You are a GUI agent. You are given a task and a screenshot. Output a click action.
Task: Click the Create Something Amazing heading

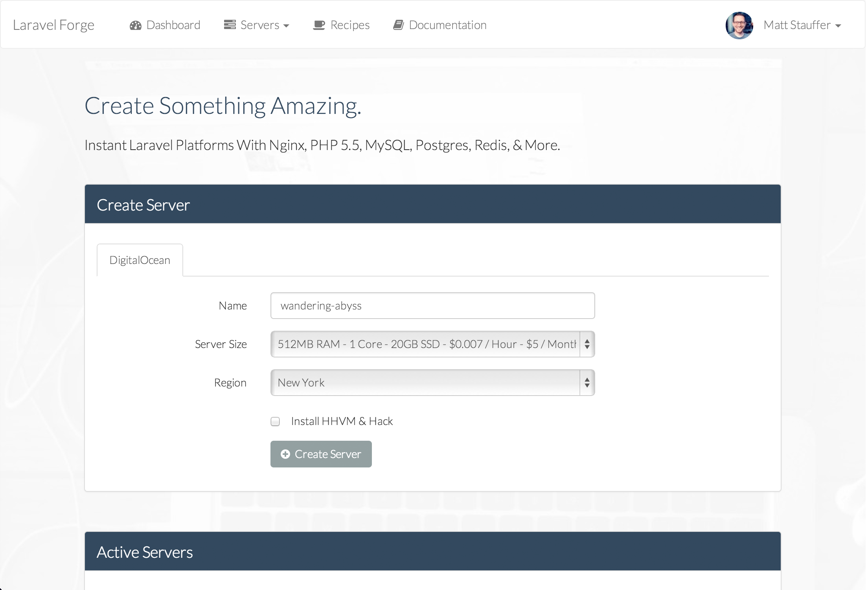pos(223,106)
